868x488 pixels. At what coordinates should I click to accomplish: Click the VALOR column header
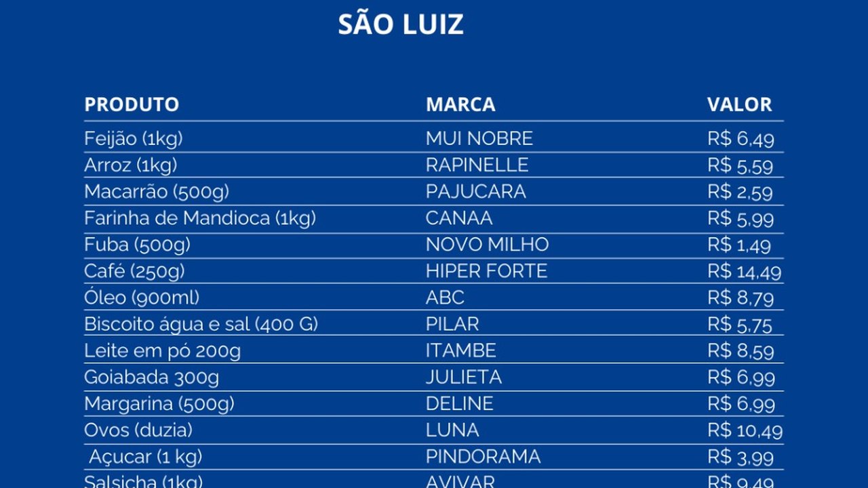(x=739, y=104)
